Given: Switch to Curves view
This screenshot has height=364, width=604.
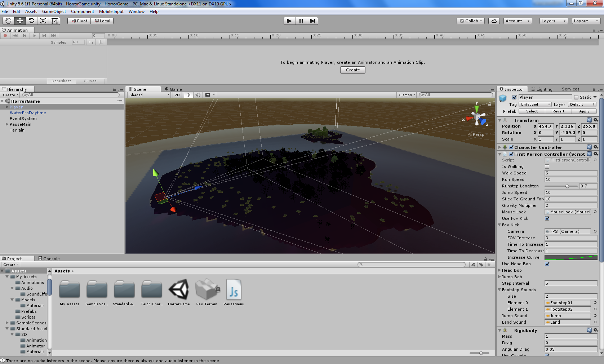Looking at the screenshot, I should [90, 81].
